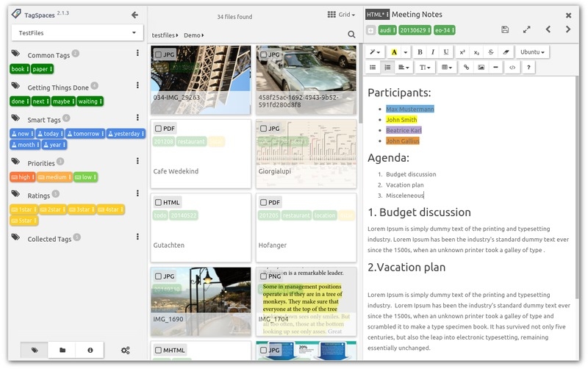This screenshot has height=369, width=588.
Task: Collapse the left panel with back arrow
Action: tap(135, 15)
